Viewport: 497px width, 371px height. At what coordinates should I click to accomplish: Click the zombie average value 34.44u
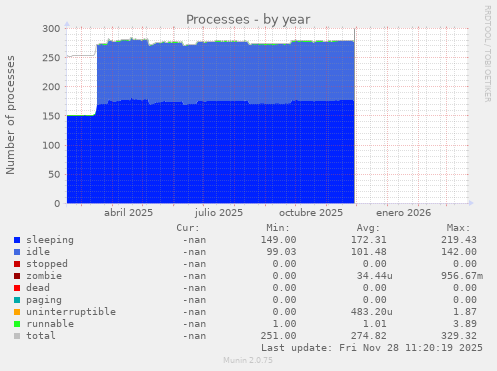click(375, 276)
